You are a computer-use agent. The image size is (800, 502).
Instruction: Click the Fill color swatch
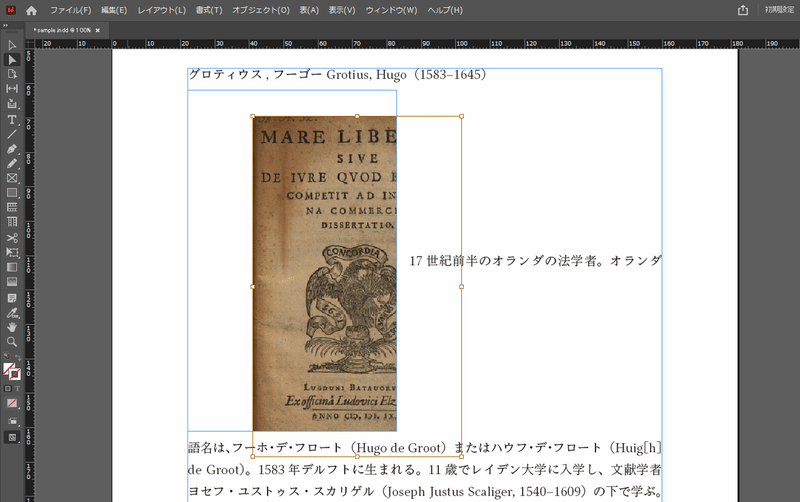9,369
